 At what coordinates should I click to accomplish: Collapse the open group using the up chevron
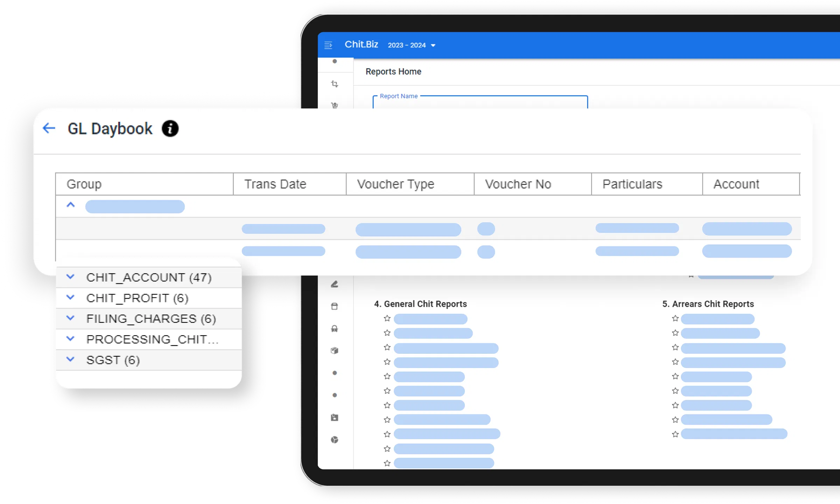pyautogui.click(x=71, y=205)
